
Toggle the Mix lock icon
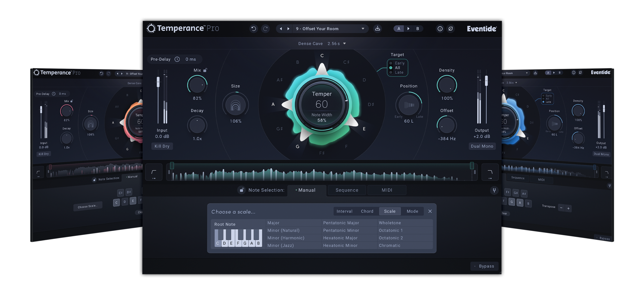pos(205,70)
